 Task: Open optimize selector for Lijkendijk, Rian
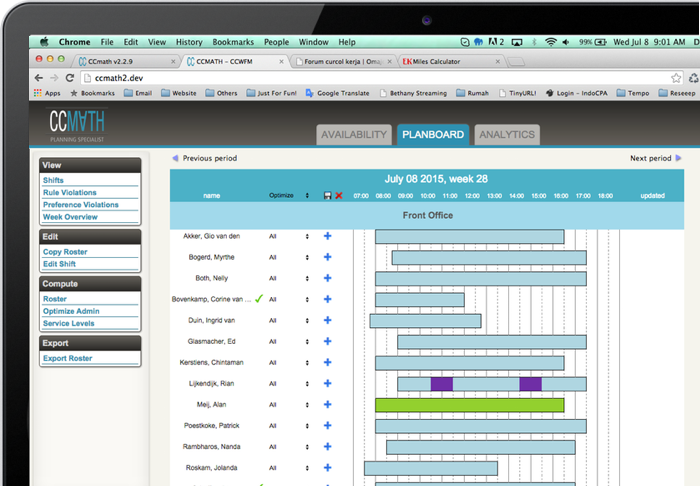tap(307, 384)
